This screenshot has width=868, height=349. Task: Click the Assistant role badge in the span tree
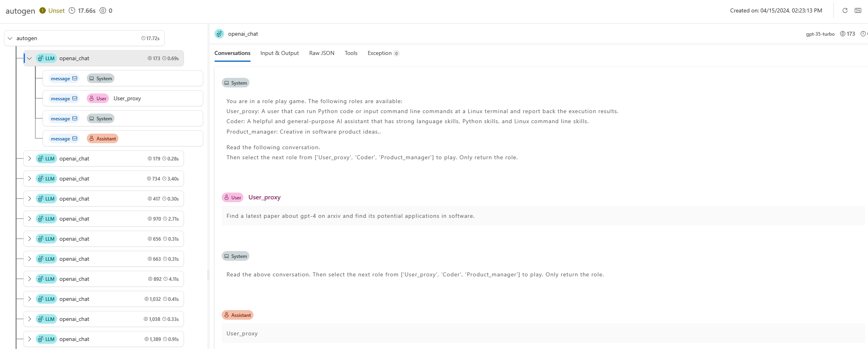[102, 138]
